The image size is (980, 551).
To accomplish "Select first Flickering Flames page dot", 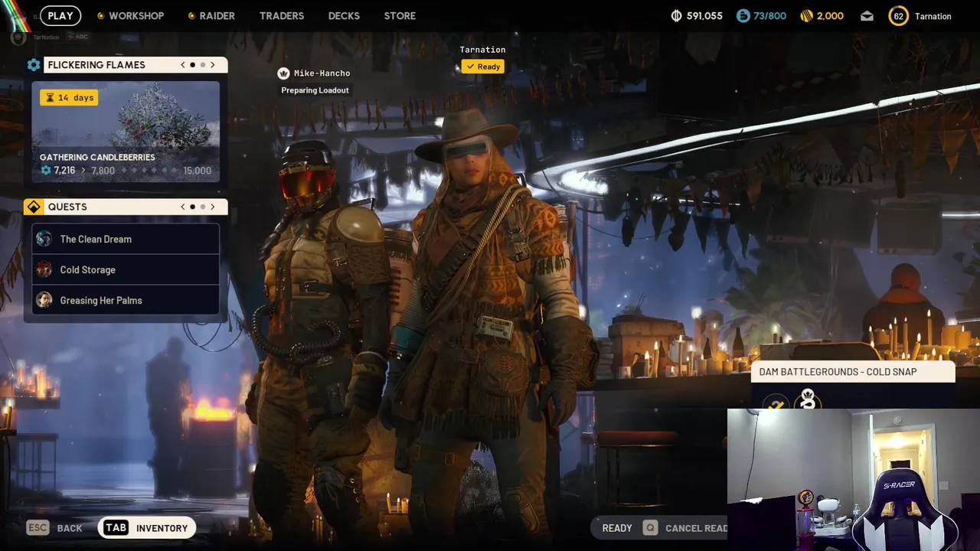I will (192, 65).
